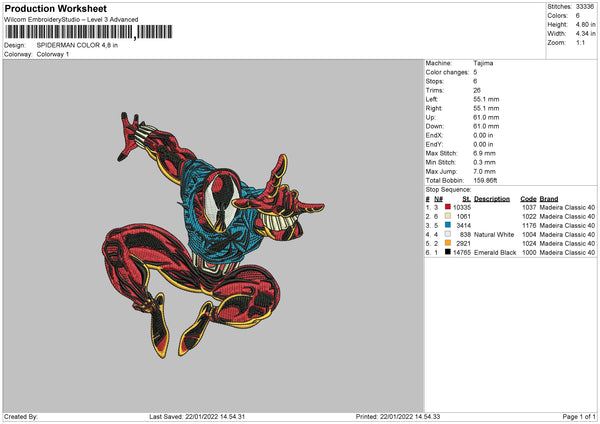Screen dimensions: 600x424
Task: Click the Min Stitch value 0.3 mm
Action: (x=484, y=162)
